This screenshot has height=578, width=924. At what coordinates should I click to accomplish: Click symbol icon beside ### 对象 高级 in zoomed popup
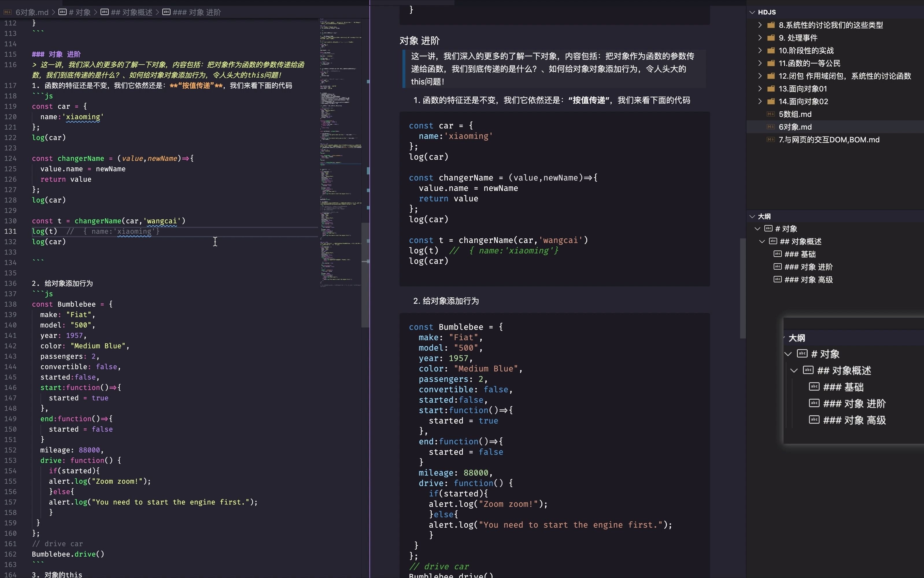[814, 420]
